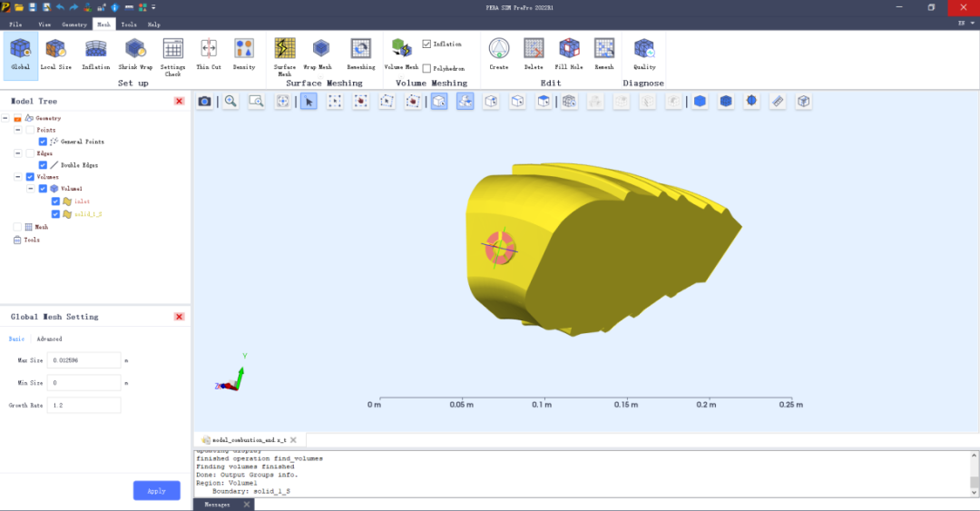The image size is (980, 511).
Task: Open the quick access toolbar dropdown arrow
Action: click(153, 7)
